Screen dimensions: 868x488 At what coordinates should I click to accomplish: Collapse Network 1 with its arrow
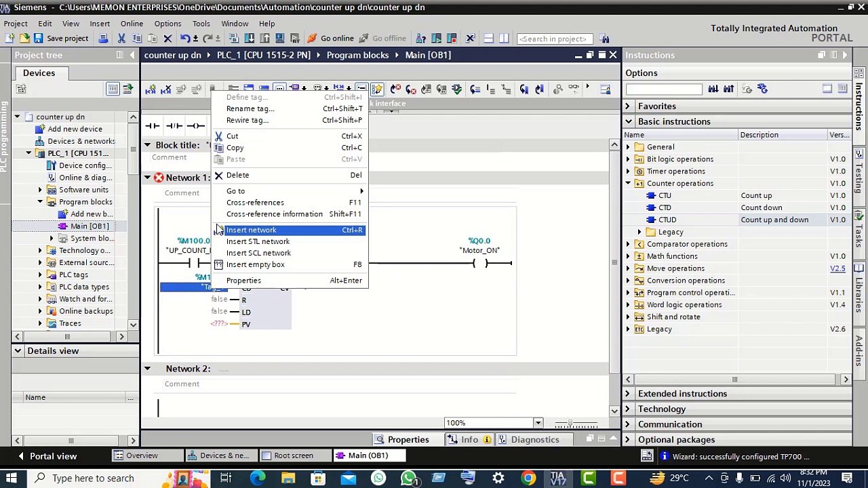[x=147, y=178]
